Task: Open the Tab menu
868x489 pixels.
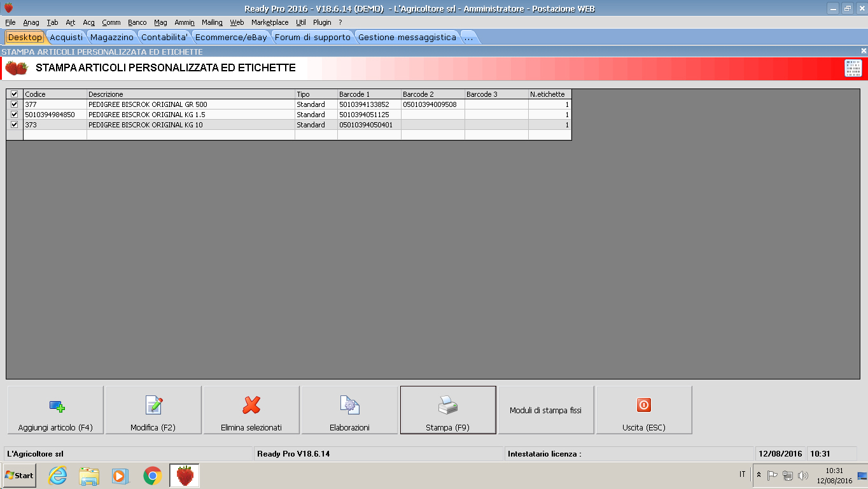Action: [x=52, y=22]
